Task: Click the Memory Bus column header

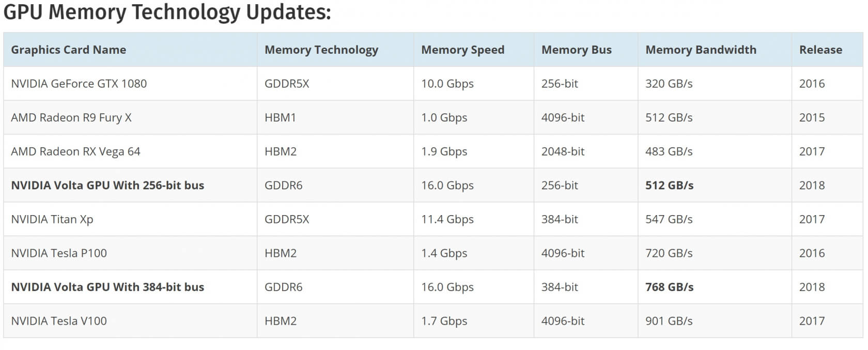Action: [577, 50]
